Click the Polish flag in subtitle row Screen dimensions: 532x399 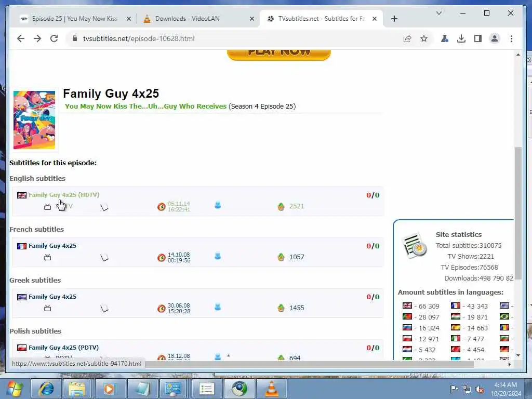pyautogui.click(x=22, y=348)
